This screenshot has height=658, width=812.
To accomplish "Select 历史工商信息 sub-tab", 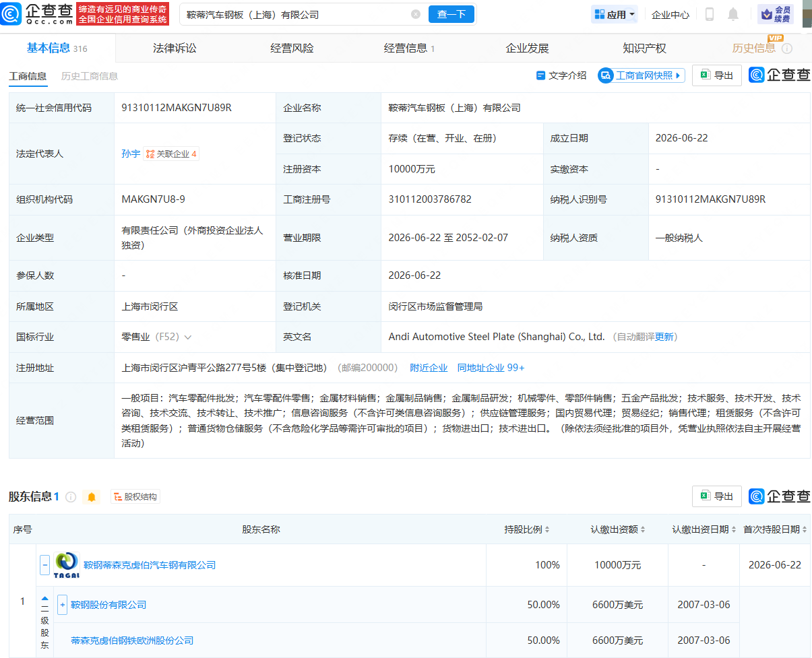I will [x=90, y=76].
